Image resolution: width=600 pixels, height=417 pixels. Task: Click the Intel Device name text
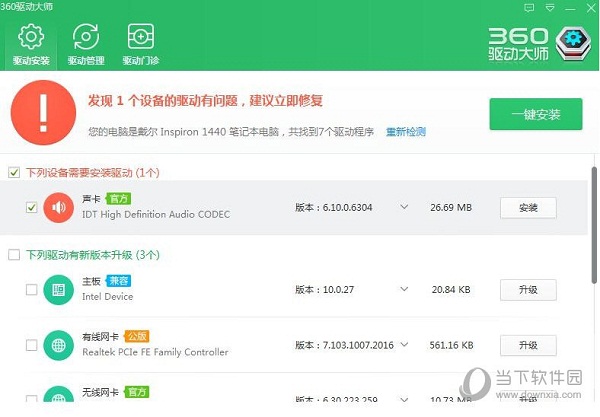pos(108,296)
